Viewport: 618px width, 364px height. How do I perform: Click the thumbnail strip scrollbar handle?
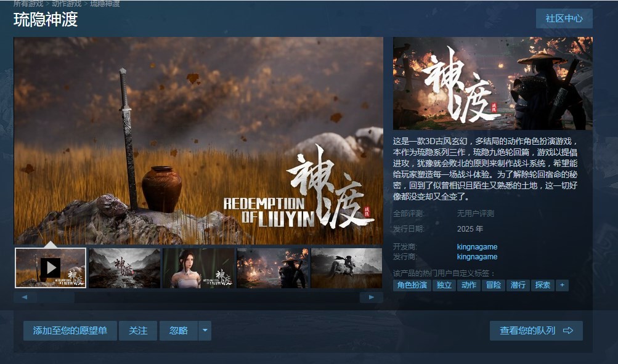coord(55,297)
